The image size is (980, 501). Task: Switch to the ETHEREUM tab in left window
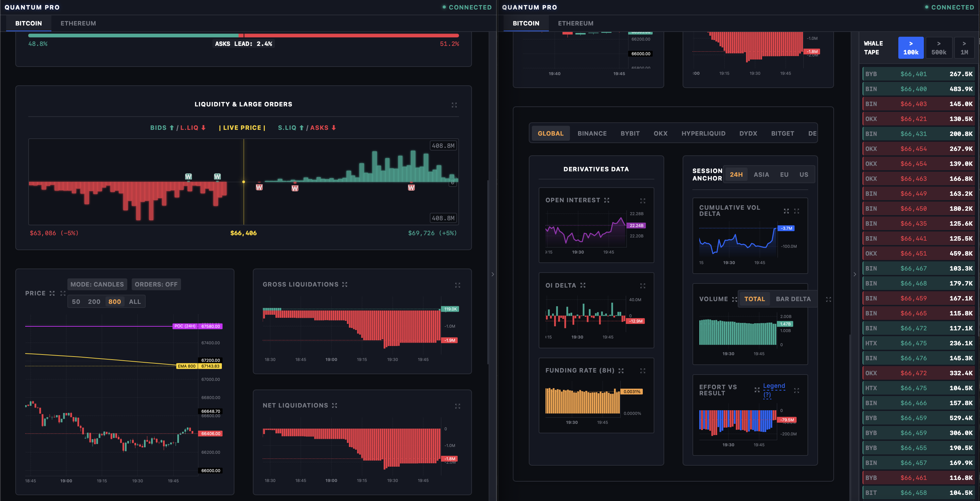[78, 23]
